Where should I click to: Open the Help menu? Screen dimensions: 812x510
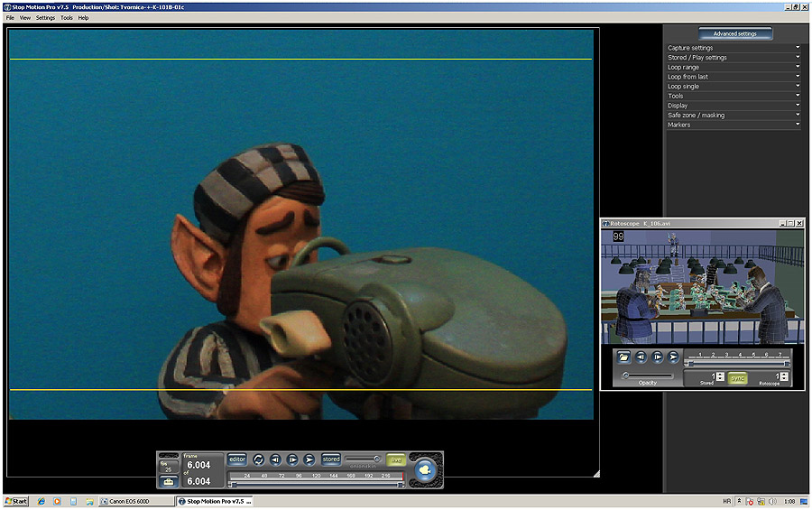(x=83, y=18)
